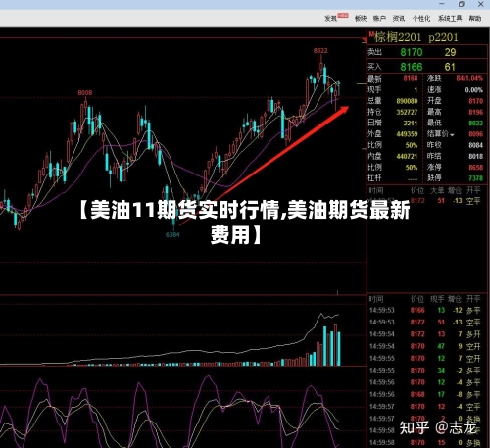The image size is (490, 448).
Task: Click the 最低 value 8022
Action: click(475, 124)
